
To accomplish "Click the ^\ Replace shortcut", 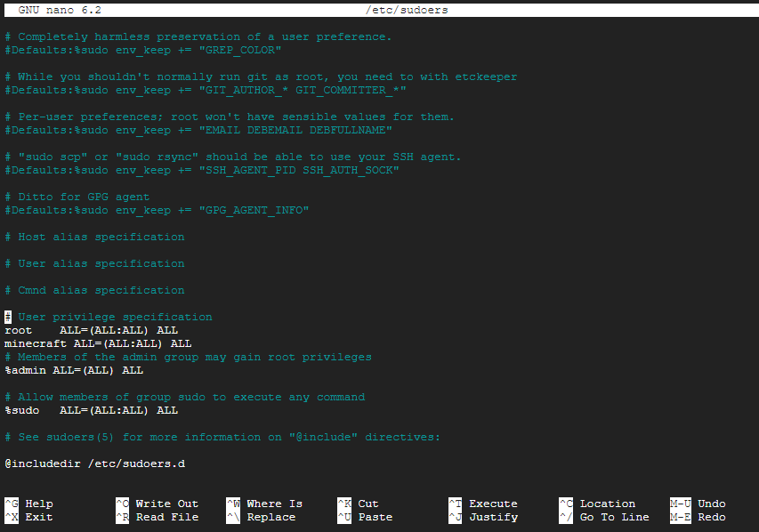I will 261,517.
